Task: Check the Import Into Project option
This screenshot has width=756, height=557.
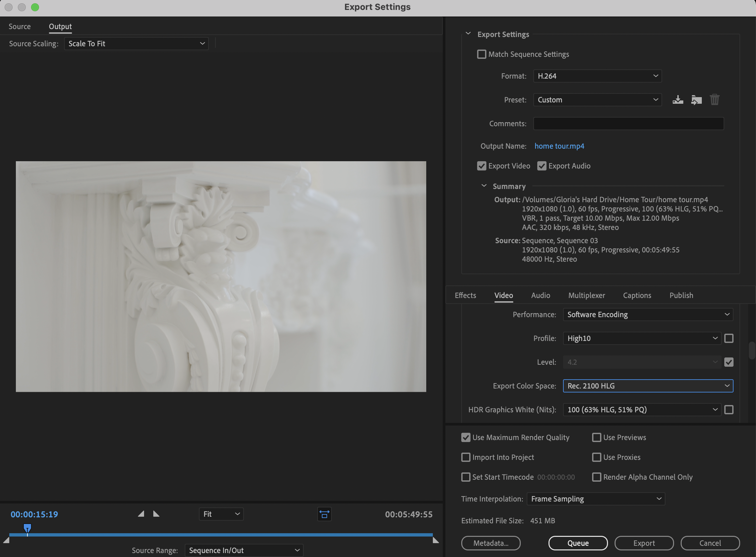Action: click(x=466, y=457)
